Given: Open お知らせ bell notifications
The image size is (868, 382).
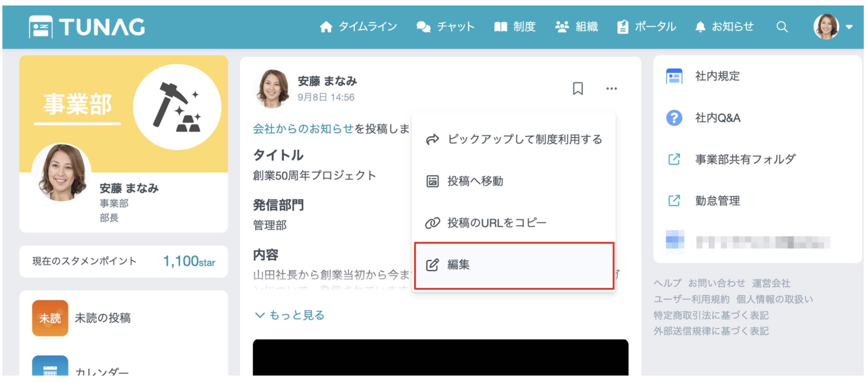Looking at the screenshot, I should (x=724, y=26).
